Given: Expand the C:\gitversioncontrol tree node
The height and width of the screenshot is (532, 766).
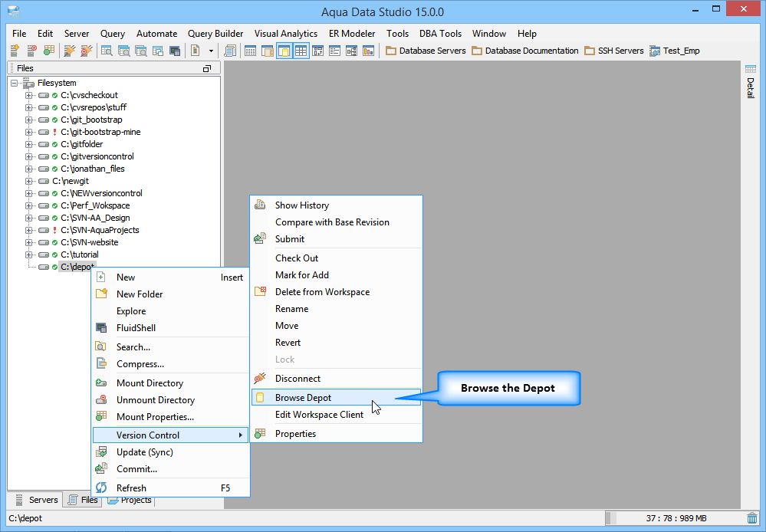Looking at the screenshot, I should [x=29, y=156].
